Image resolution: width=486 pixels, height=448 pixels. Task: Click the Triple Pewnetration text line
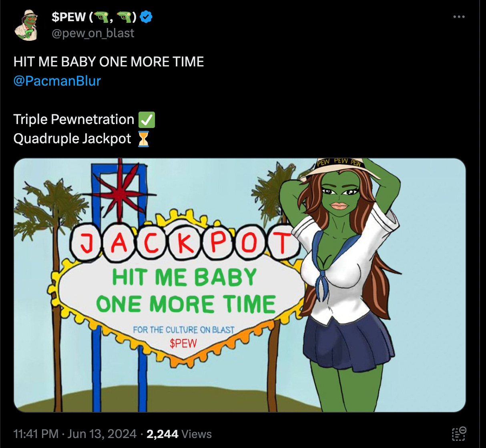[x=74, y=120]
